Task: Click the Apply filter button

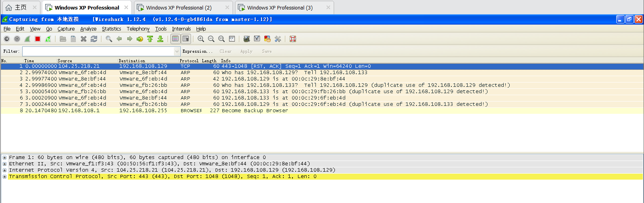Action: (x=246, y=51)
